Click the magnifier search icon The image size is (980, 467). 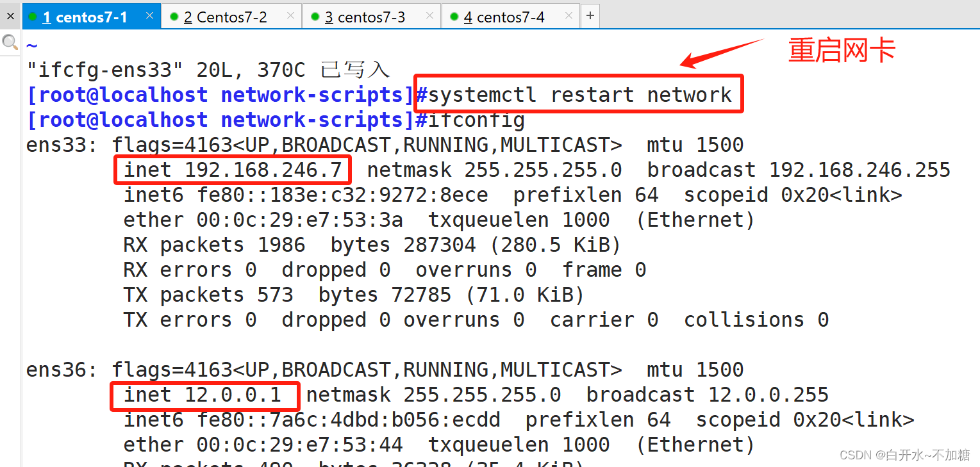coord(10,43)
